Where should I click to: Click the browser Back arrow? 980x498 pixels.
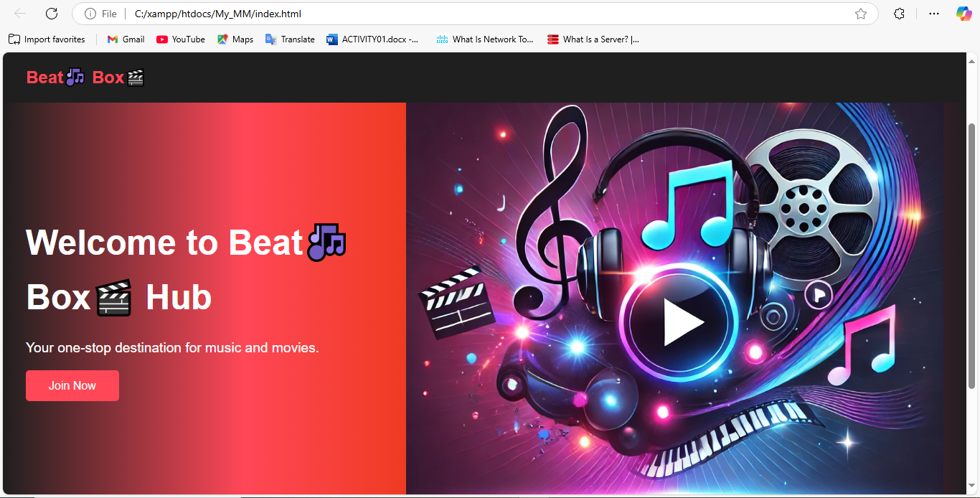coord(20,14)
